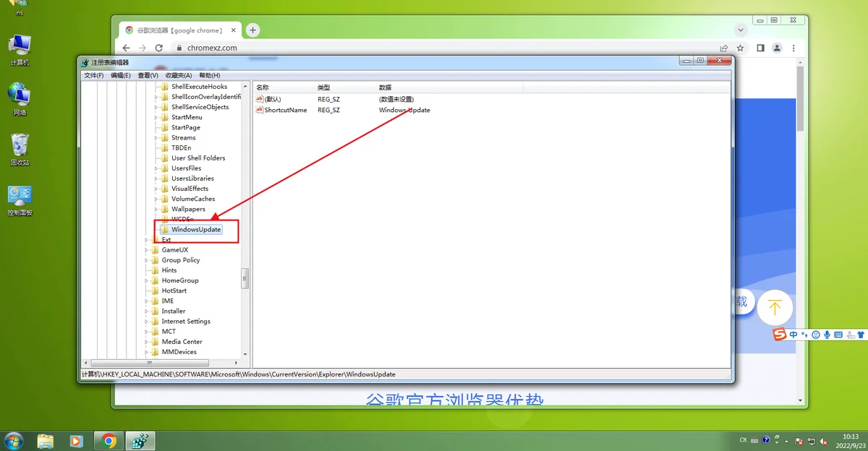The image size is (868, 451).
Task: Click the share page icon in Chrome
Action: 724,48
